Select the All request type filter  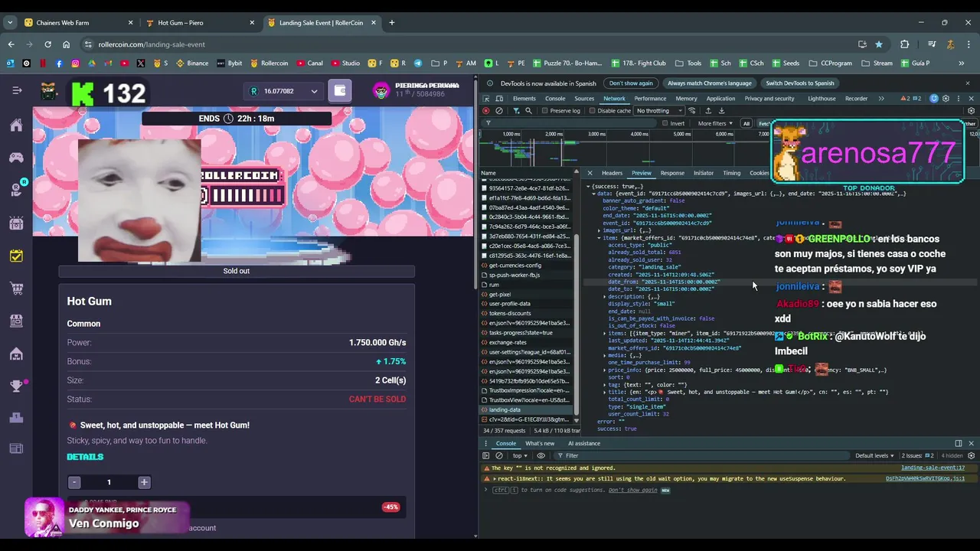coord(746,123)
